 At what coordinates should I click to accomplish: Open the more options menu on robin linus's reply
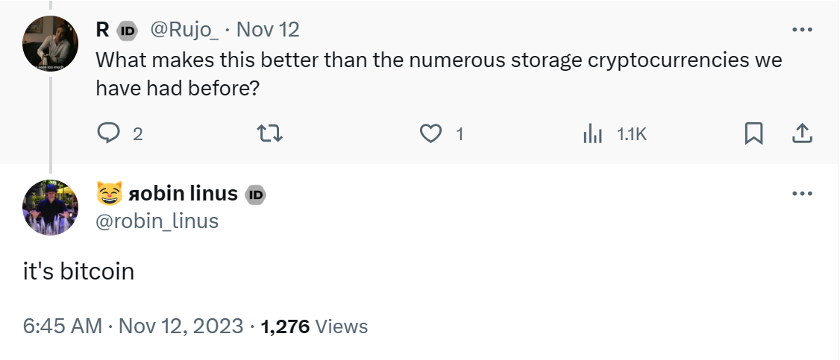pyautogui.click(x=802, y=193)
